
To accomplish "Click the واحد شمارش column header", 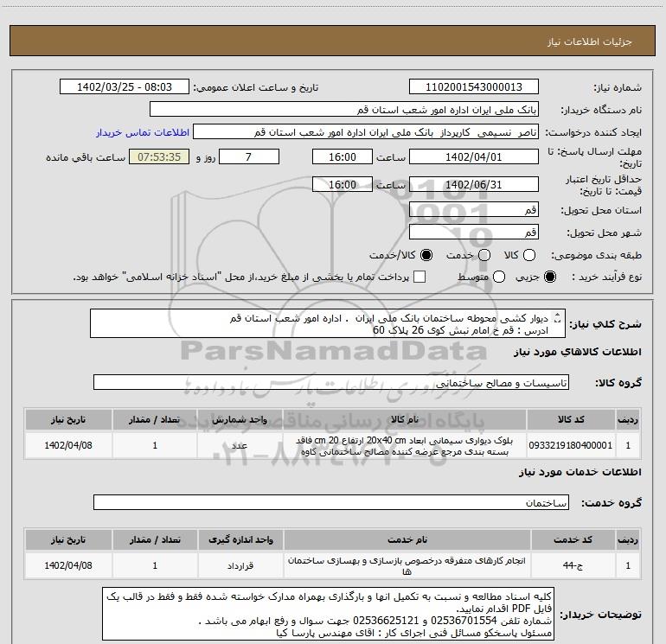I will tap(240, 420).
